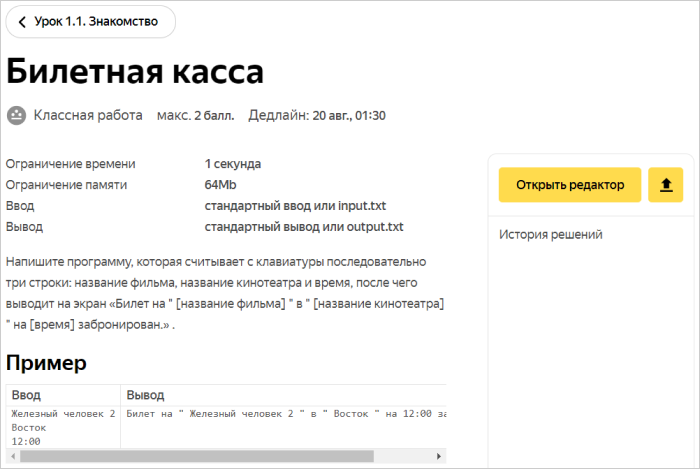The width and height of the screenshot is (700, 469).
Task: Click the Пример heading
Action: click(46, 362)
